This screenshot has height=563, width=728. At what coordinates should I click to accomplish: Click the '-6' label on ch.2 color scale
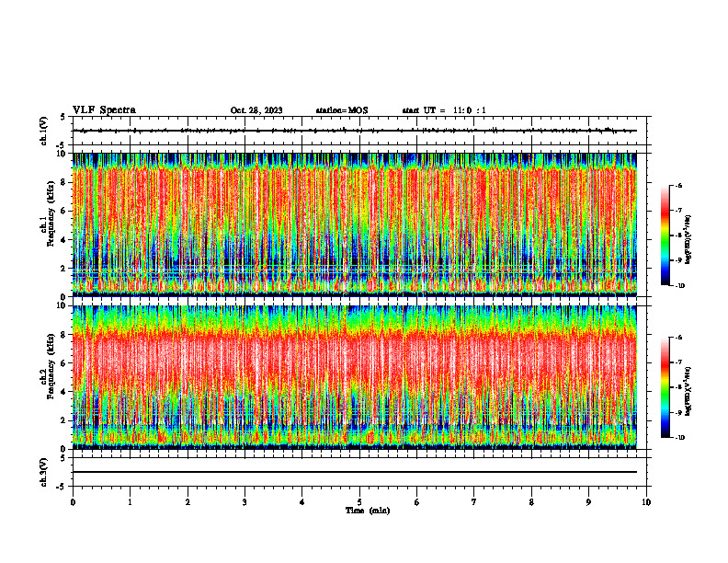[678, 338]
